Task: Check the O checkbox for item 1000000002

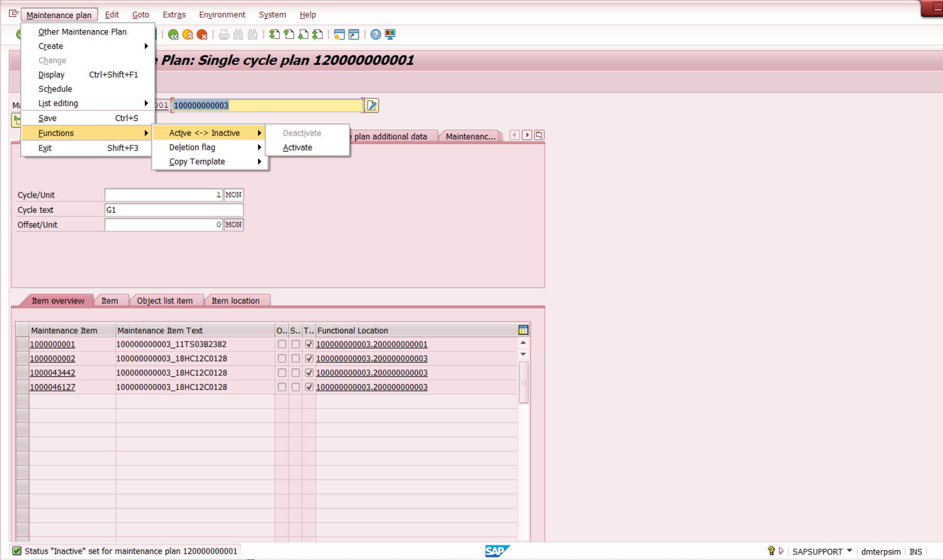Action: (281, 359)
